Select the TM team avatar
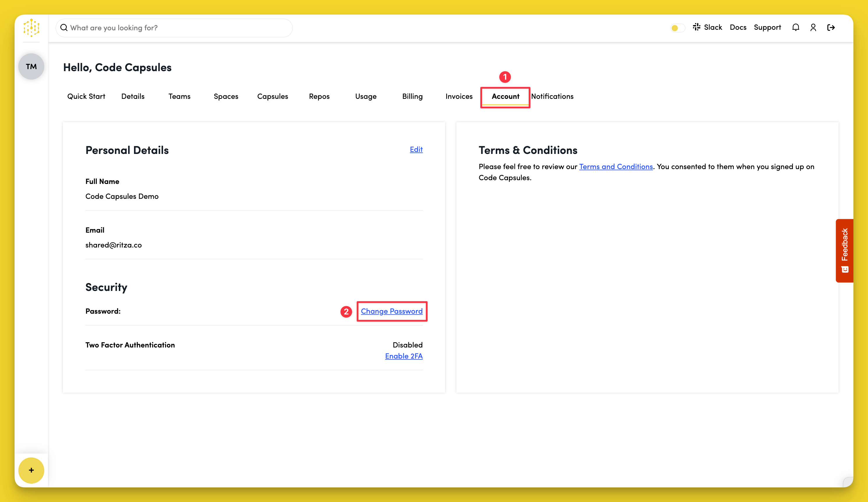This screenshot has height=502, width=868. pyautogui.click(x=31, y=66)
